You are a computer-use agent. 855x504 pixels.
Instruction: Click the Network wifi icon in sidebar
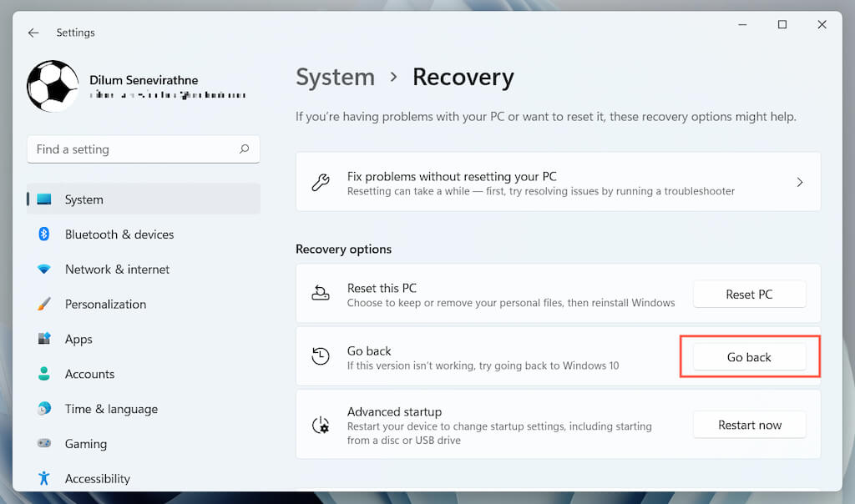[44, 270]
